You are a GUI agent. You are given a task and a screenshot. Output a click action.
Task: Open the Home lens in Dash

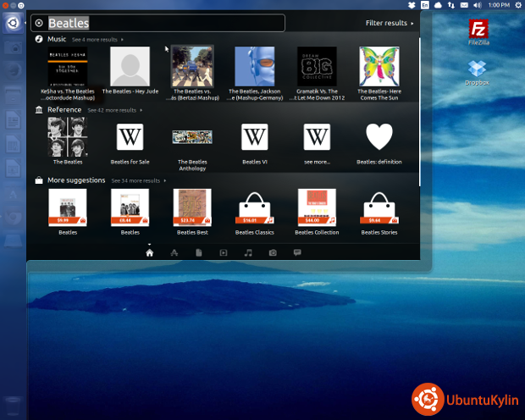149,252
